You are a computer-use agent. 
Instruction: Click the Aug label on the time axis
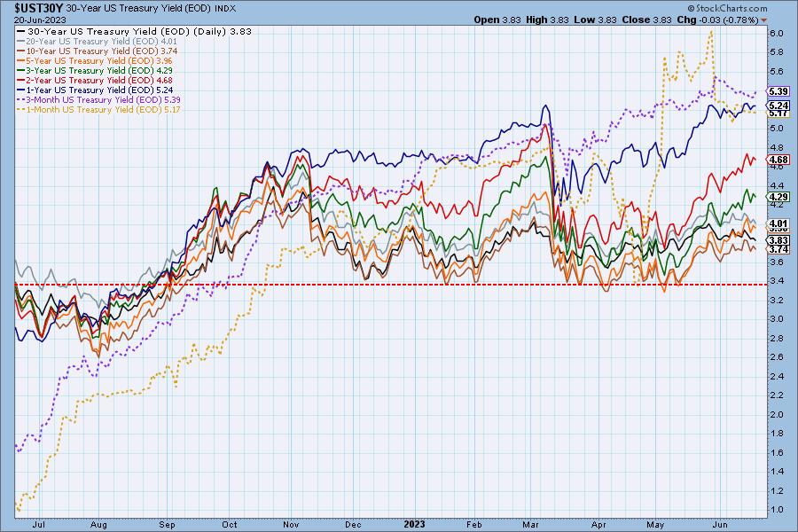click(98, 524)
